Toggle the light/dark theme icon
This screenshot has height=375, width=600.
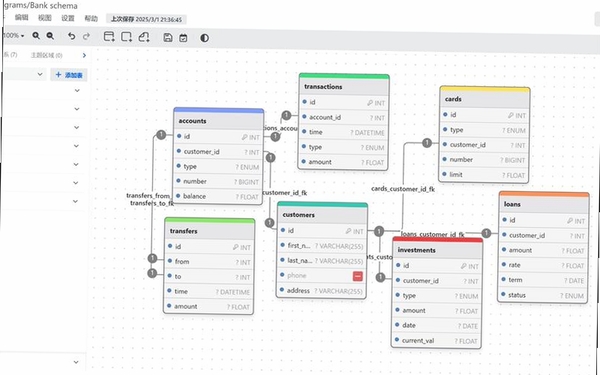click(x=204, y=38)
